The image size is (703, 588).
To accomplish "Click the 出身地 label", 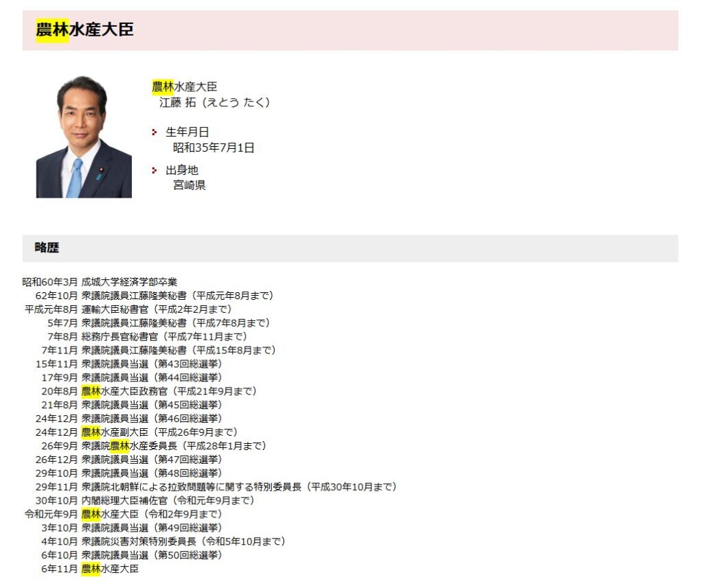I will [x=182, y=170].
